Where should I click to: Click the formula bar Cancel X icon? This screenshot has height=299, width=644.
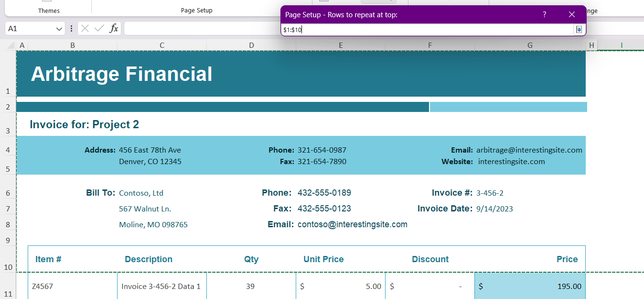click(x=85, y=28)
